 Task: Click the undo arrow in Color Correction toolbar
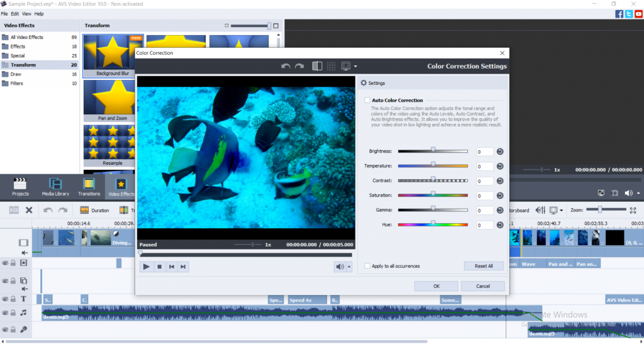click(x=286, y=66)
